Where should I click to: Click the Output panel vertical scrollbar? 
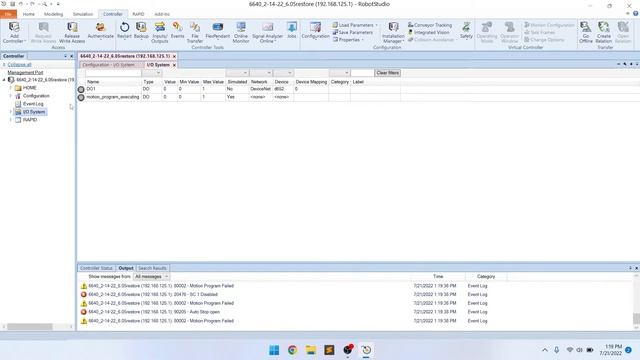click(636, 318)
